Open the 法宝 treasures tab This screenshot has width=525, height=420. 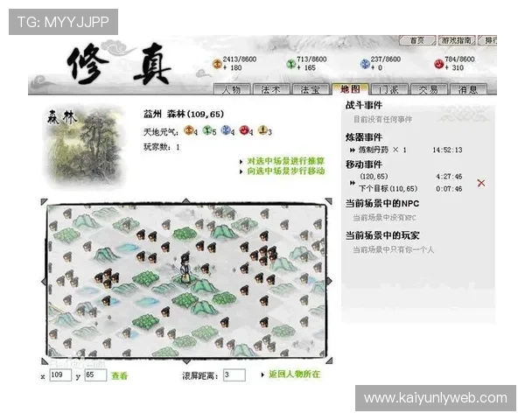[311, 89]
